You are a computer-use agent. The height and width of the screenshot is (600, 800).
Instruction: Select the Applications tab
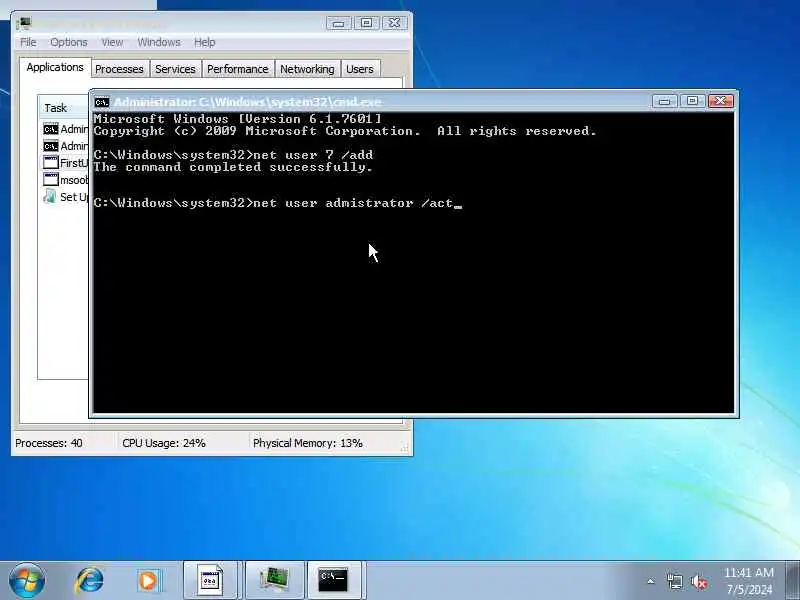[x=55, y=67]
